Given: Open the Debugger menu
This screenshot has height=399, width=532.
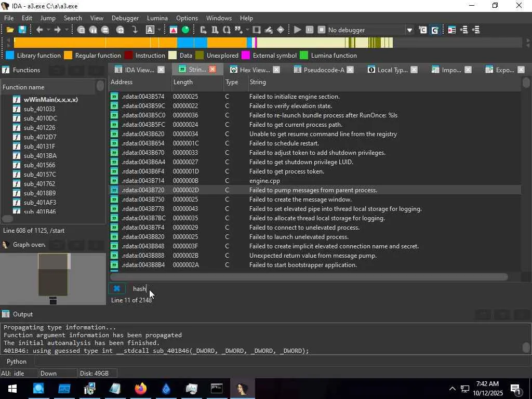Looking at the screenshot, I should pyautogui.click(x=125, y=18).
